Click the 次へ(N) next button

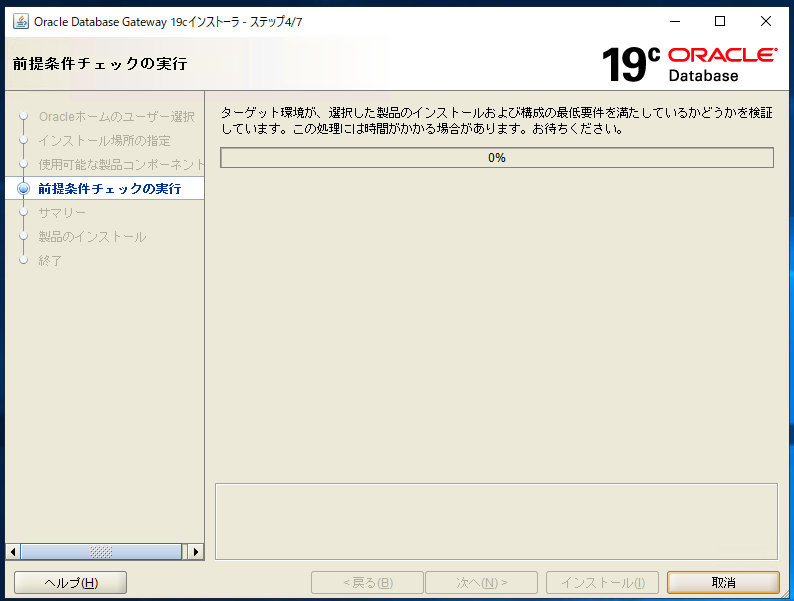click(x=482, y=583)
